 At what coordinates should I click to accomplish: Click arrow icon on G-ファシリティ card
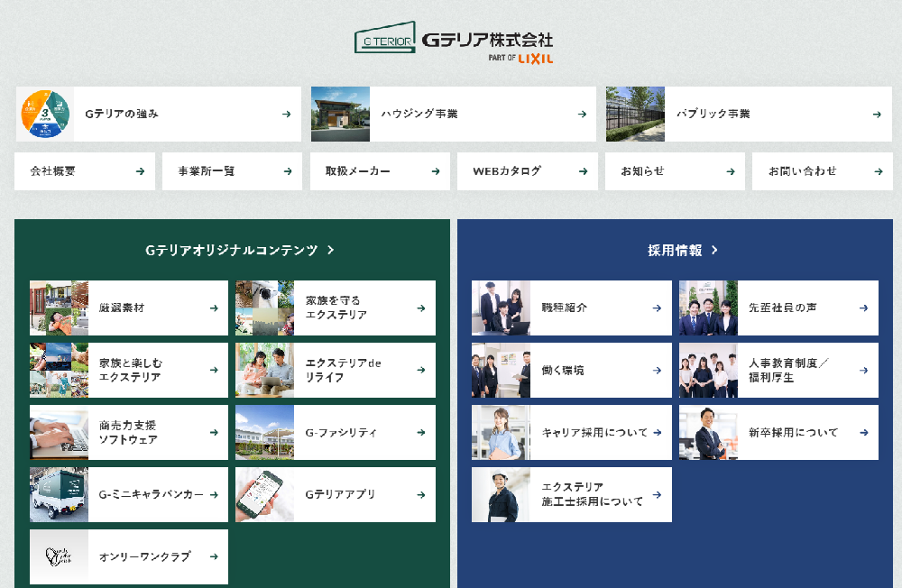(x=421, y=433)
